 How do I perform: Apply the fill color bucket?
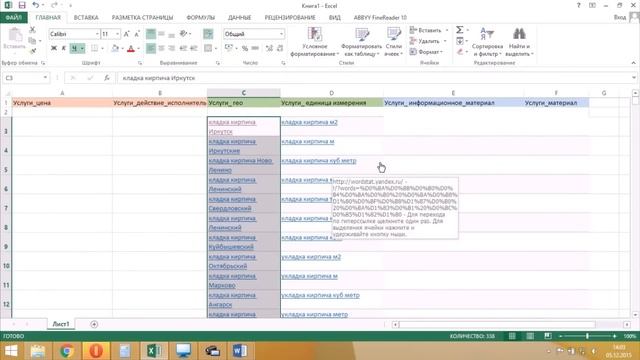click(x=115, y=48)
